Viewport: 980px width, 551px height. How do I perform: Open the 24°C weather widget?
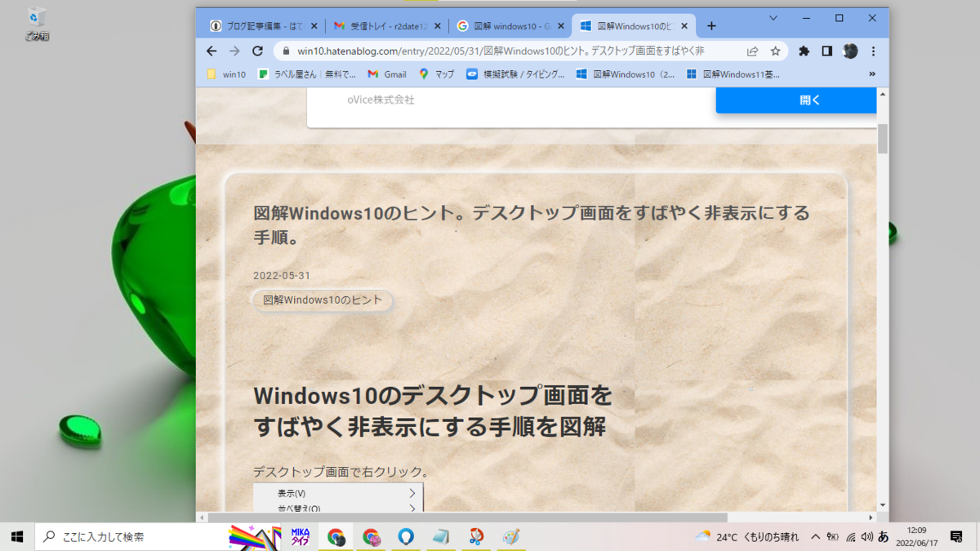pos(746,536)
